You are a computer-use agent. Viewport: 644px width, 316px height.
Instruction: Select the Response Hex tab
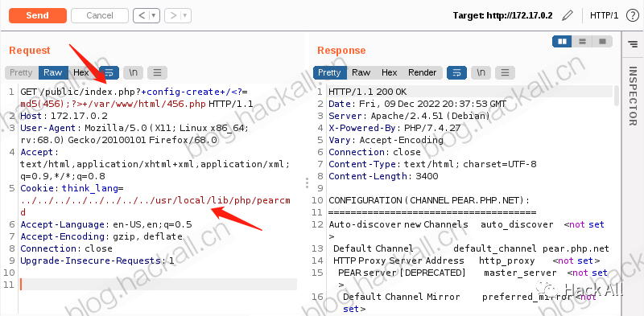(390, 72)
